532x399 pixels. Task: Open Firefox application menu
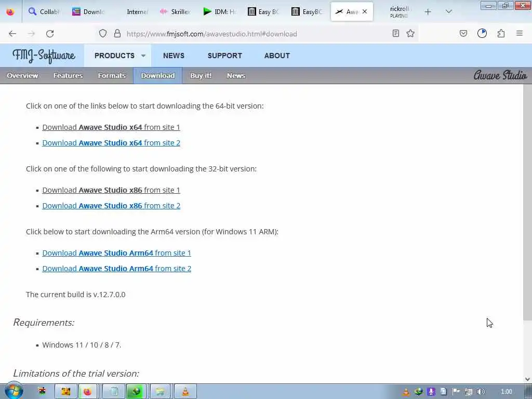pyautogui.click(x=520, y=33)
